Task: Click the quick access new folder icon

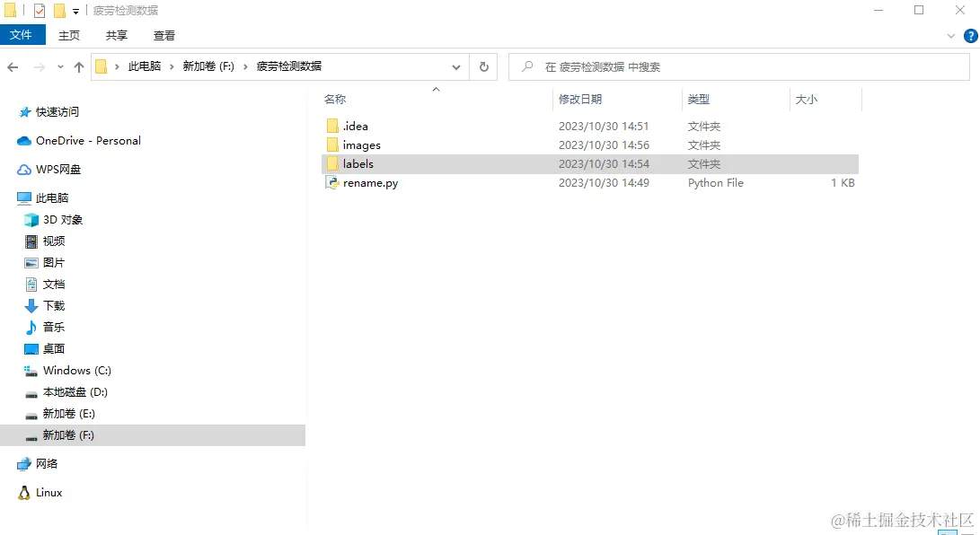Action: point(59,11)
